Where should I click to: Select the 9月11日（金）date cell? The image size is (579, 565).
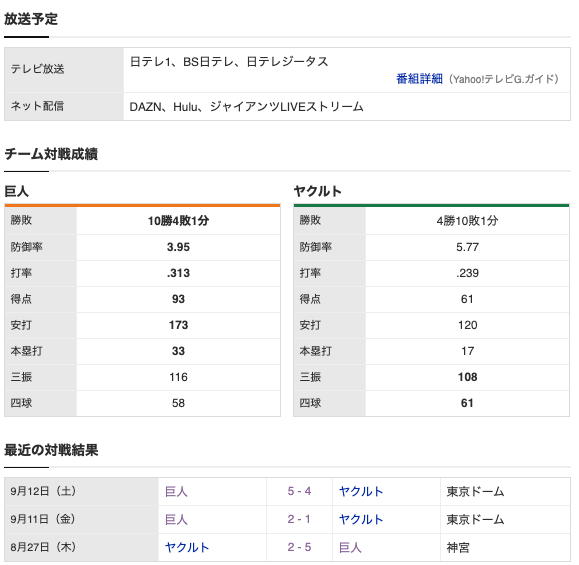[82, 519]
